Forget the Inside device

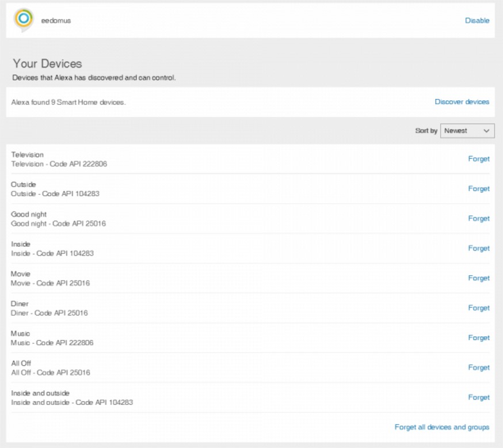[479, 248]
